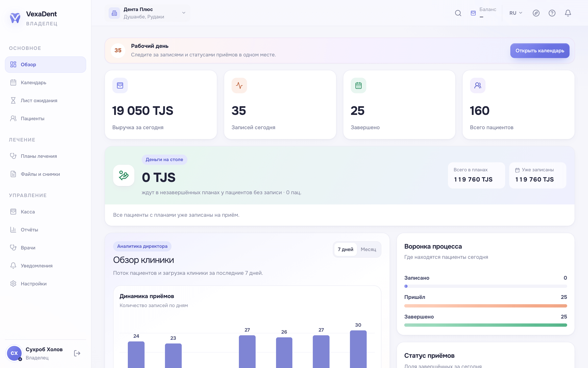Screen dimensions: 588x368
Task: Click the chart bar labeled 30
Action: (x=358, y=349)
